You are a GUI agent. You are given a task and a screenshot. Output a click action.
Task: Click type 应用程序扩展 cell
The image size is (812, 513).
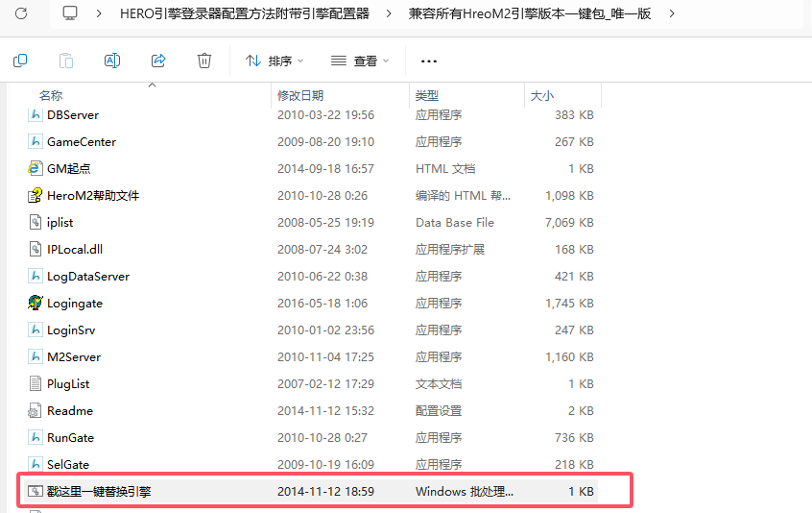tap(450, 250)
